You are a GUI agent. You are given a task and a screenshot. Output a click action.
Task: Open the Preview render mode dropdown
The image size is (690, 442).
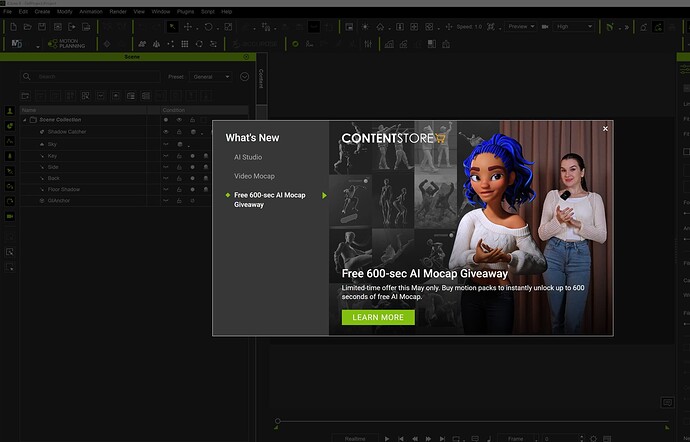(520, 27)
